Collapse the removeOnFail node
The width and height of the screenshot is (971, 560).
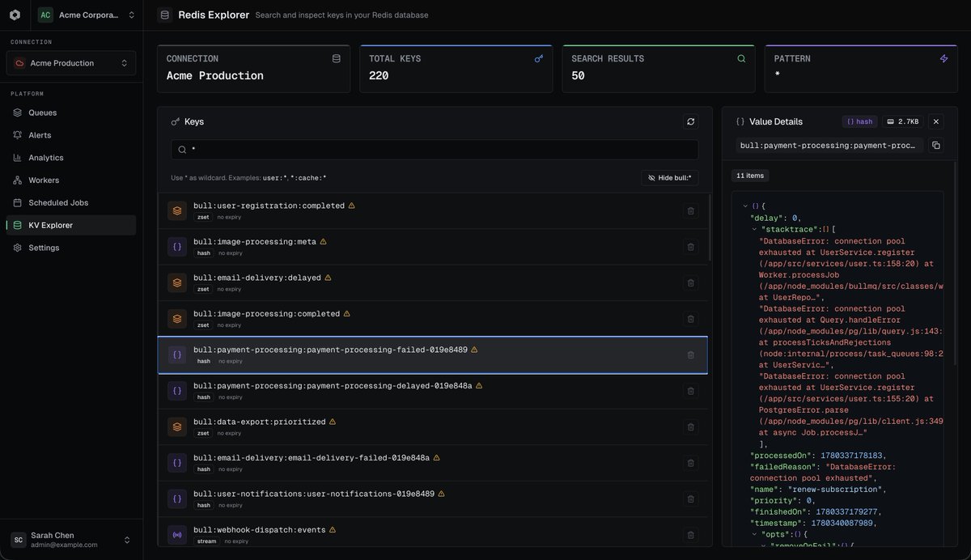(764, 545)
